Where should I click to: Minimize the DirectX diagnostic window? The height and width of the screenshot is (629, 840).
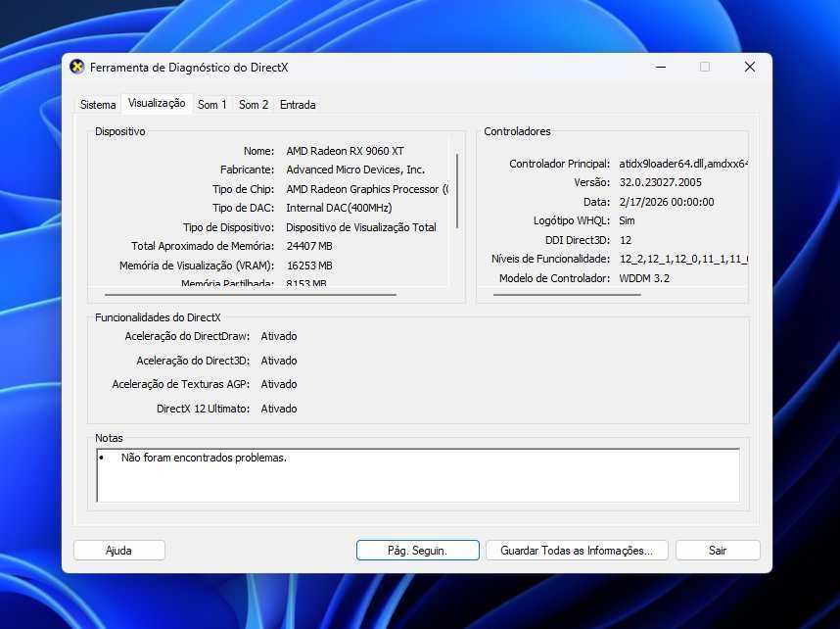[661, 67]
